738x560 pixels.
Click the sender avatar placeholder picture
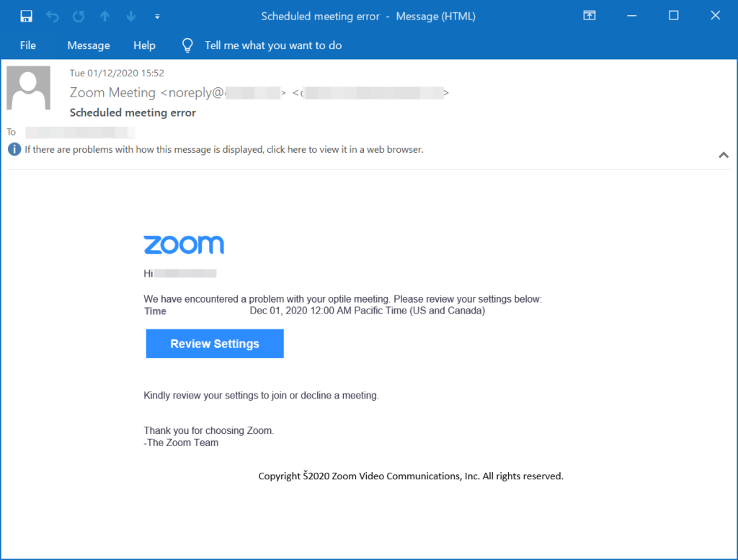(x=28, y=88)
